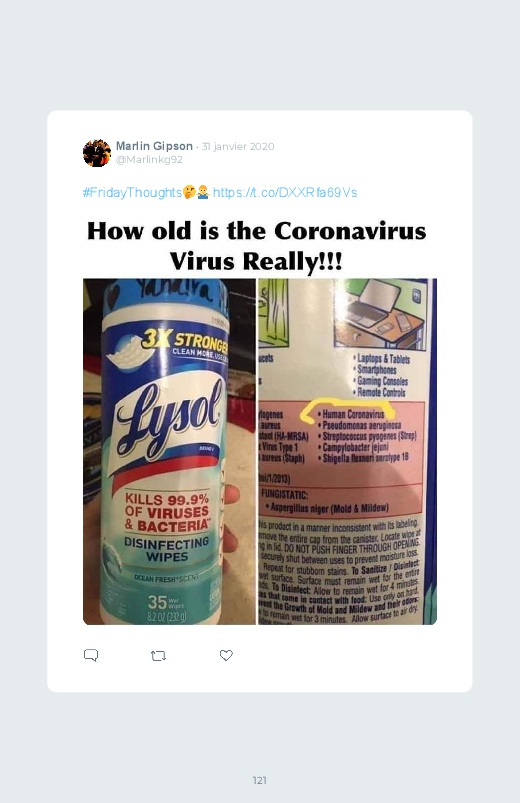Click the retweet arrows icon
Viewport: 520px width, 803px height.
pyautogui.click(x=158, y=656)
